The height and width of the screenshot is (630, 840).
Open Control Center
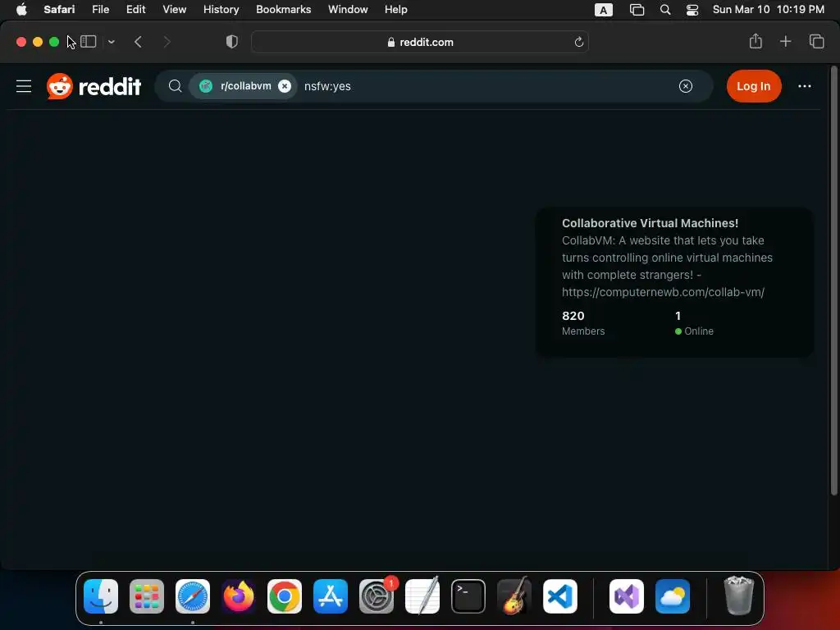692,10
